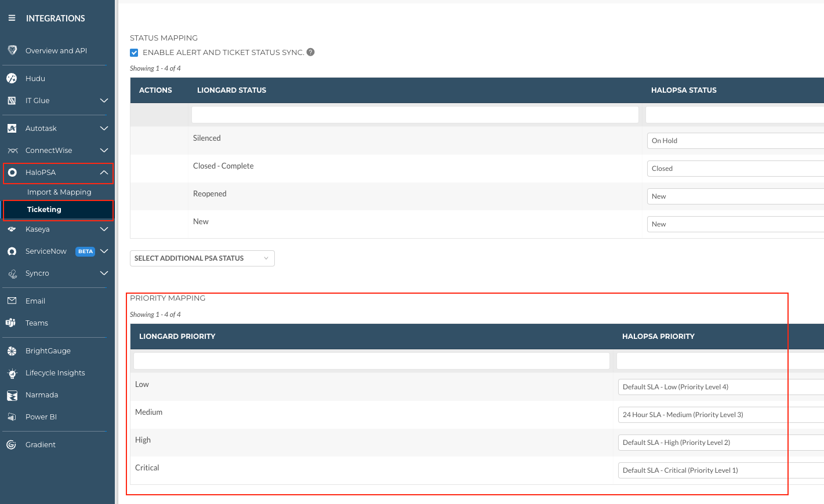Open the Lifecycle Insights integration page
824x504 pixels.
tap(55, 372)
